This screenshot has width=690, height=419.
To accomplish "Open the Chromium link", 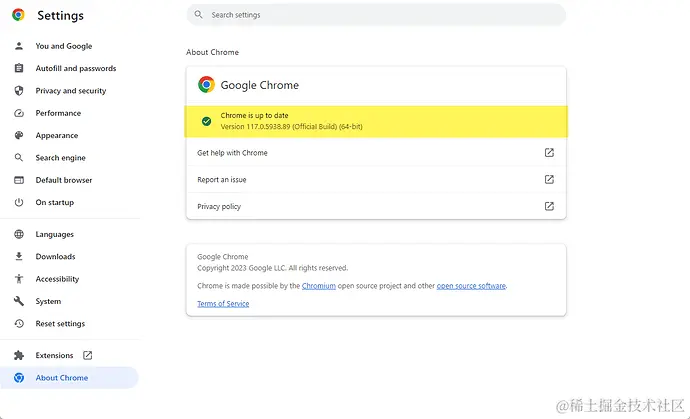I will [319, 286].
